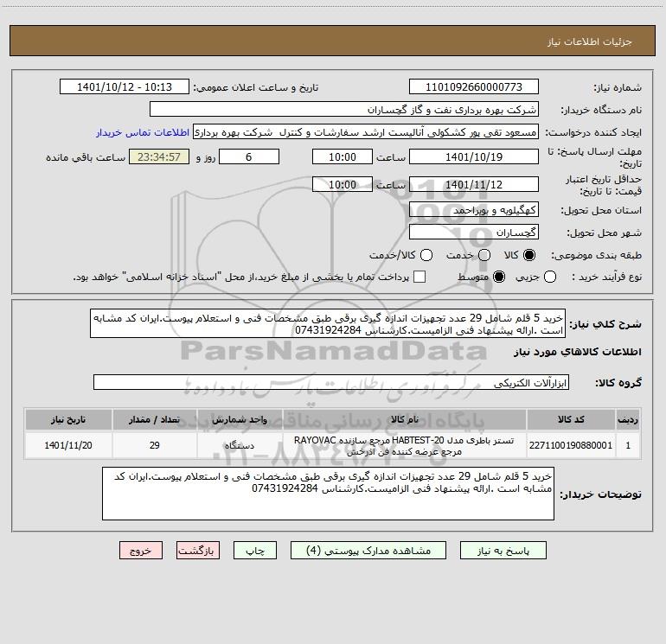This screenshot has width=666, height=644.
Task: Open the اطلاعات تماس خریدار link
Action: (143, 132)
